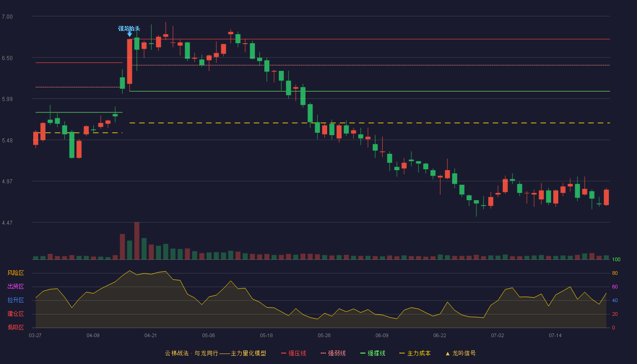Screen dimensions: 637x364
Task: Click the orange 80 indicator scale value
Action: click(x=614, y=273)
